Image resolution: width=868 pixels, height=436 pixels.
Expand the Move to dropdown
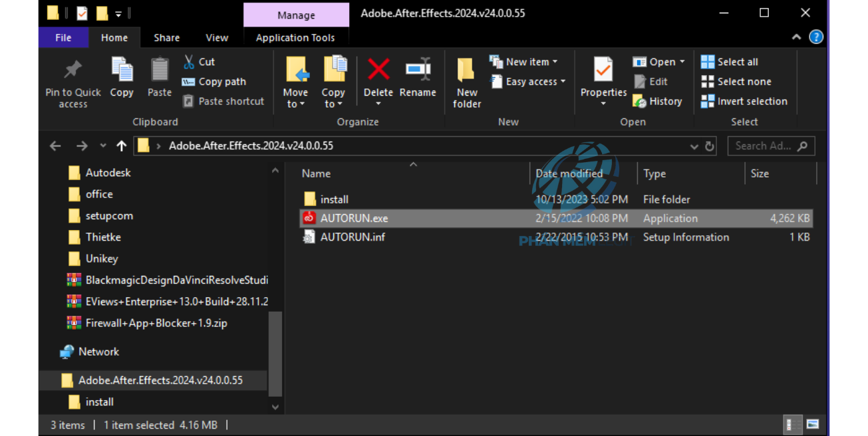tap(295, 98)
